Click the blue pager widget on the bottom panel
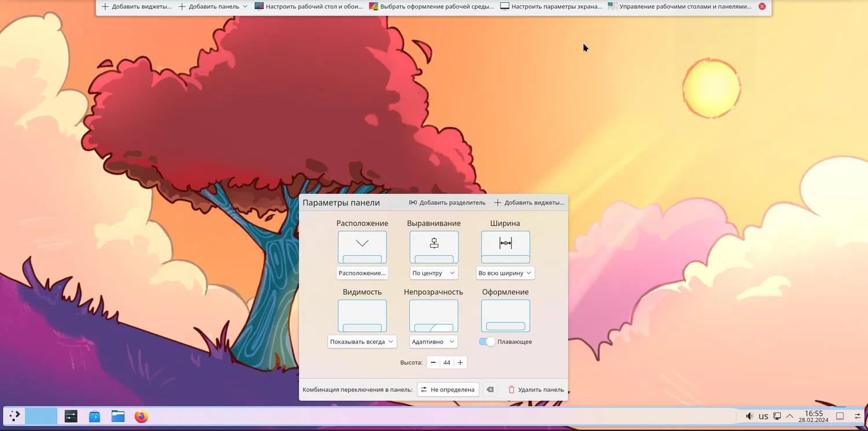Screen dimensions: 868x431 (41, 416)
